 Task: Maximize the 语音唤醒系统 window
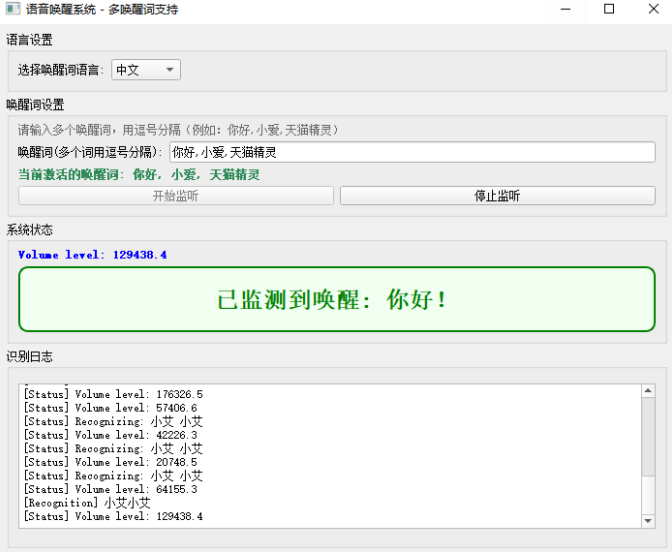point(609,9)
